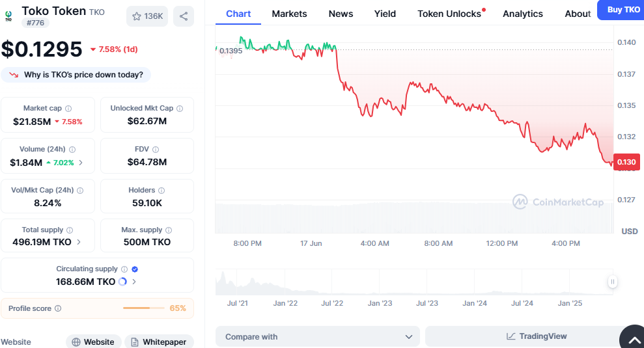Click the Volume (24h) info icon
This screenshot has width=644, height=348.
[72, 150]
